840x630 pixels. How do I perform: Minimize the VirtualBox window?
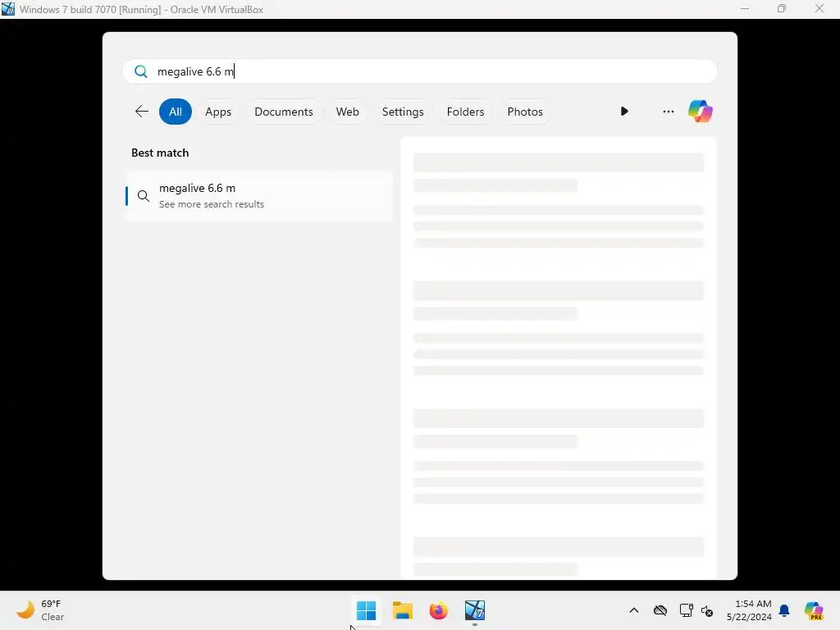tap(745, 9)
